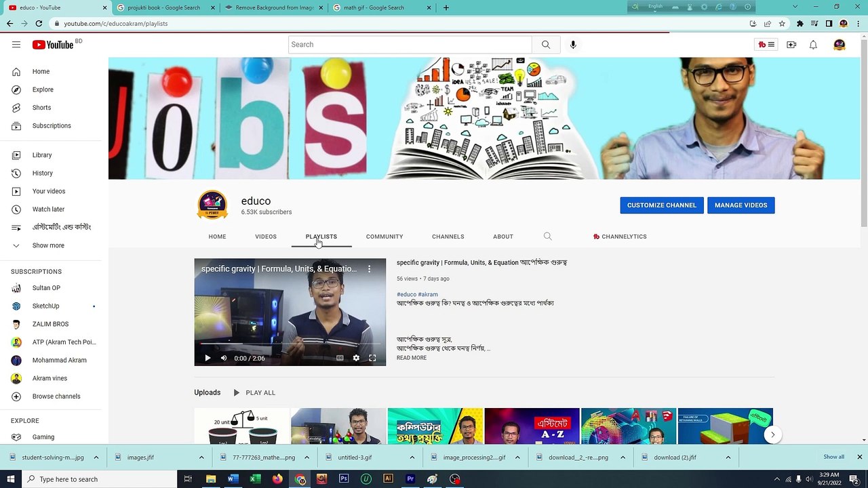Open Firefox from the taskbar
868x488 pixels.
pos(277,479)
